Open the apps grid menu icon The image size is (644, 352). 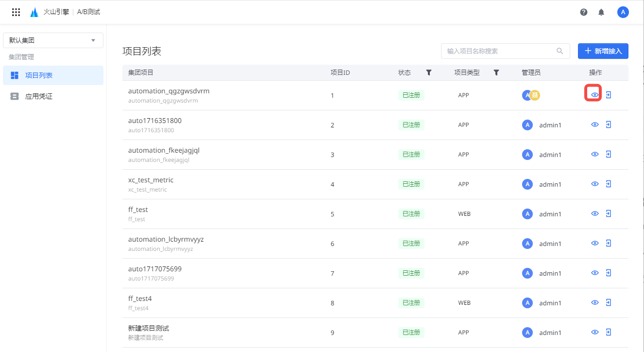pyautogui.click(x=16, y=12)
